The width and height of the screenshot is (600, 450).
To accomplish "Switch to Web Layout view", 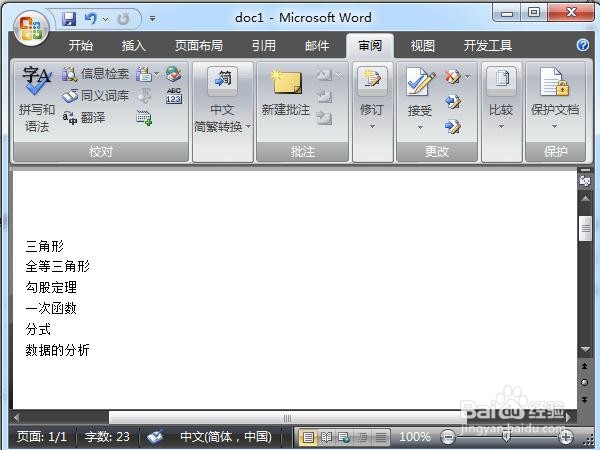I will pos(344,437).
